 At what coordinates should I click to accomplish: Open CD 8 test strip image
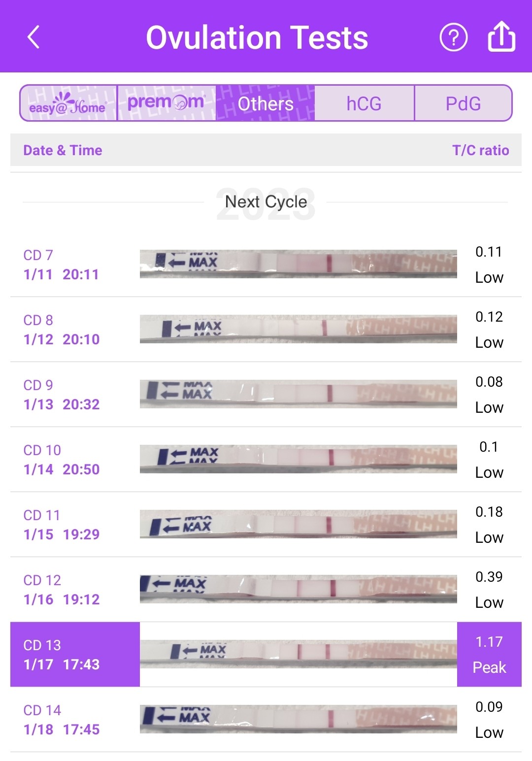click(x=298, y=329)
